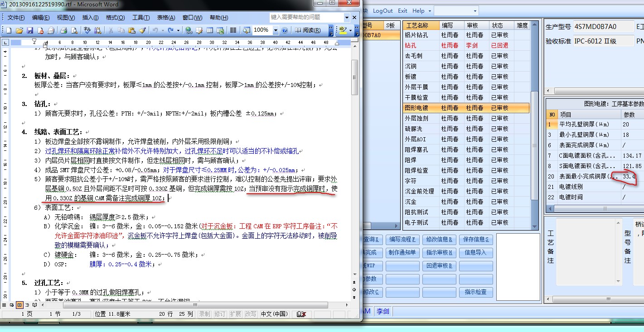Select the 钻孔 row in process list
Screen dimensions: 644x332
coord(467,45)
